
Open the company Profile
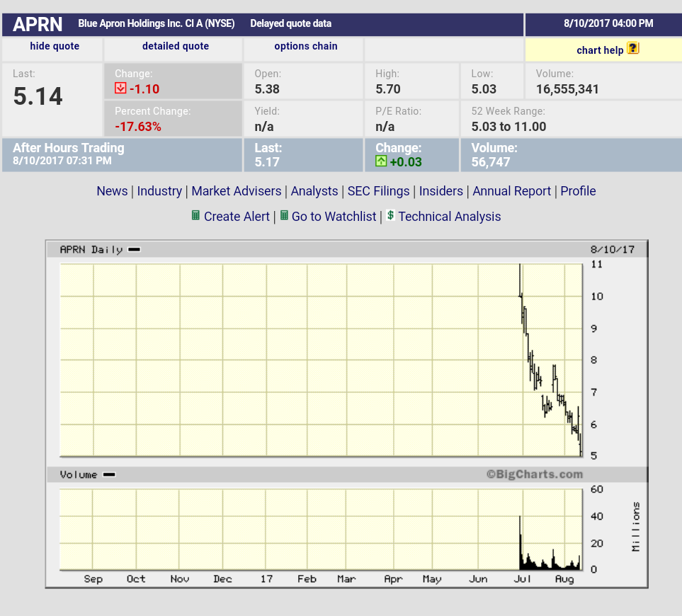pos(578,191)
